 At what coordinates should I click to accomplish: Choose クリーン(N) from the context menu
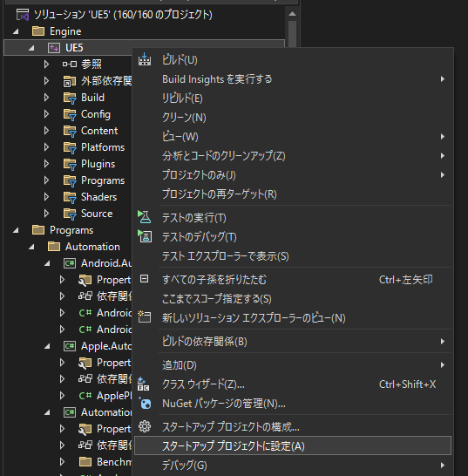pyautogui.click(x=293, y=118)
